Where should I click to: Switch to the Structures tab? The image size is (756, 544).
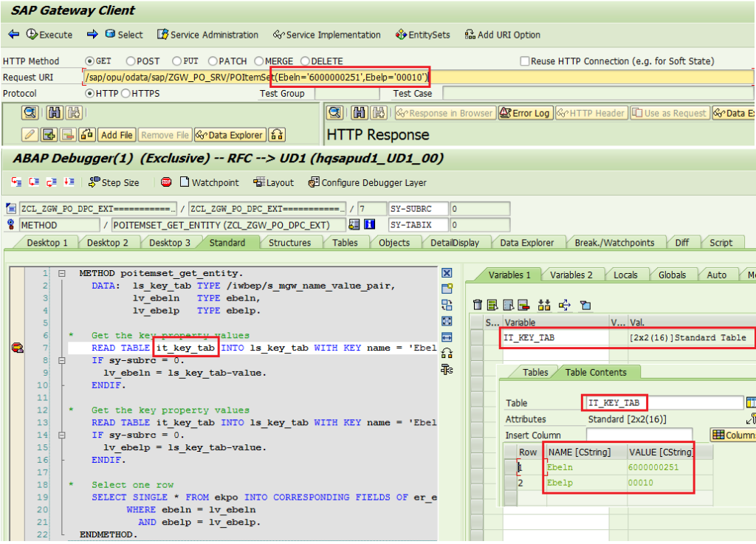click(x=289, y=243)
